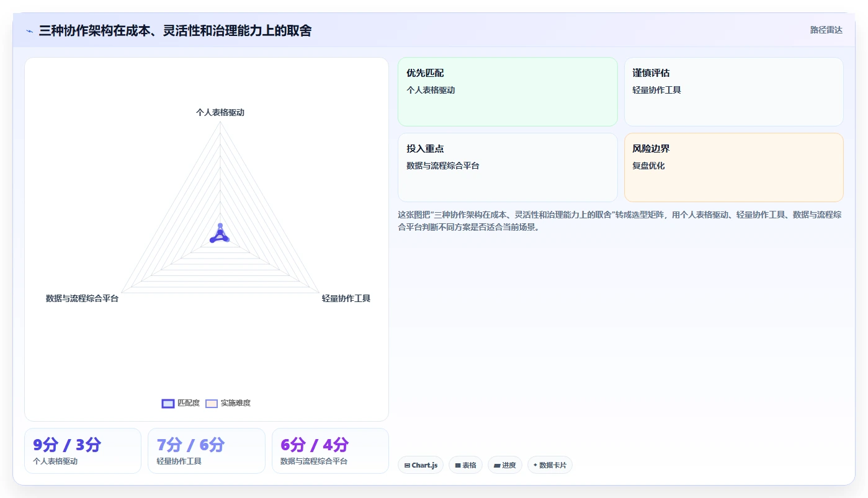The width and height of the screenshot is (868, 498).
Task: Click the 匹配度 legend color box
Action: click(168, 403)
